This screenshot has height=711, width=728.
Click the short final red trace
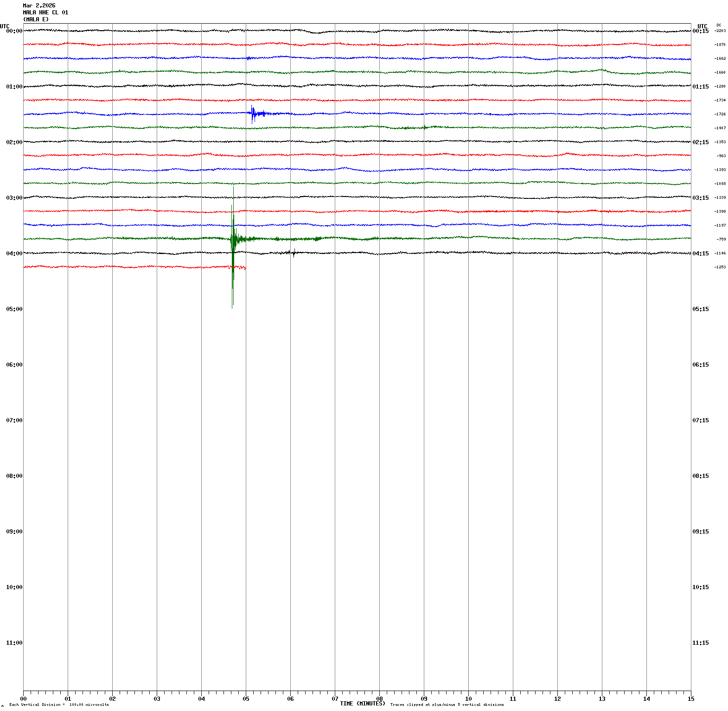(x=134, y=267)
